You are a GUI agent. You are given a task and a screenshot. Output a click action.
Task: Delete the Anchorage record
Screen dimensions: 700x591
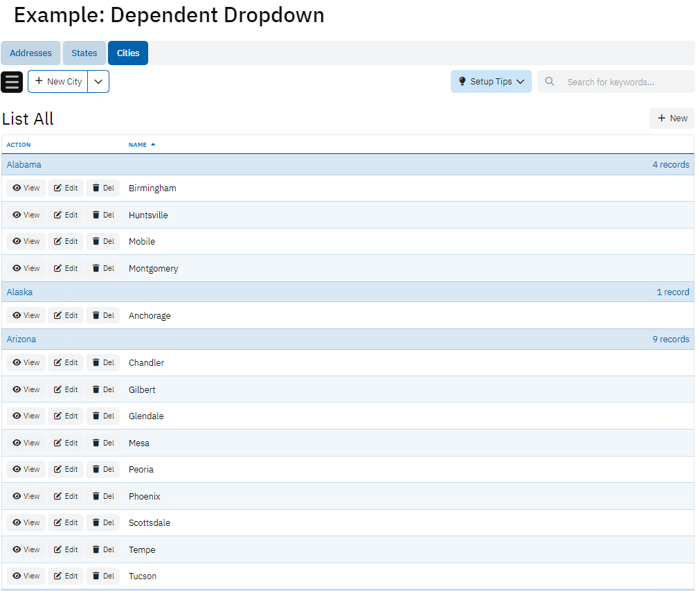coord(102,316)
